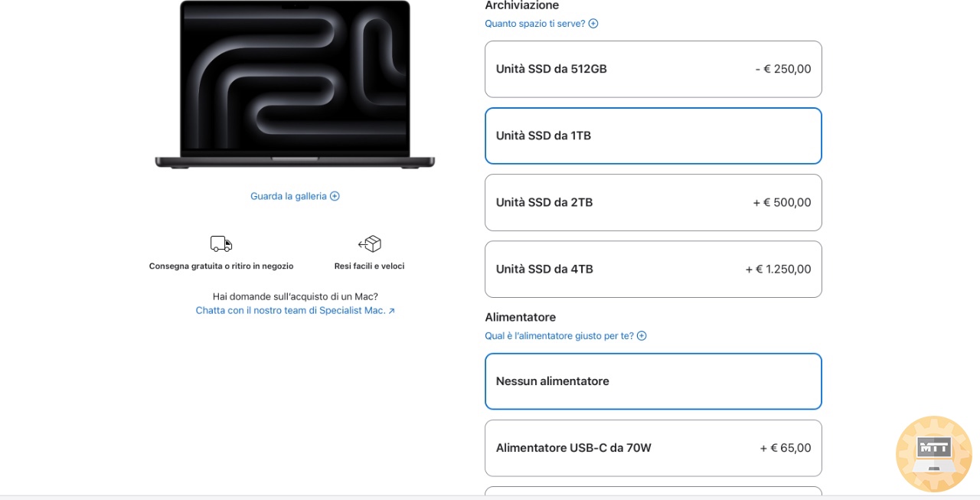This screenshot has height=500, width=980.
Task: Click the delivery truck icon
Action: tap(220, 244)
